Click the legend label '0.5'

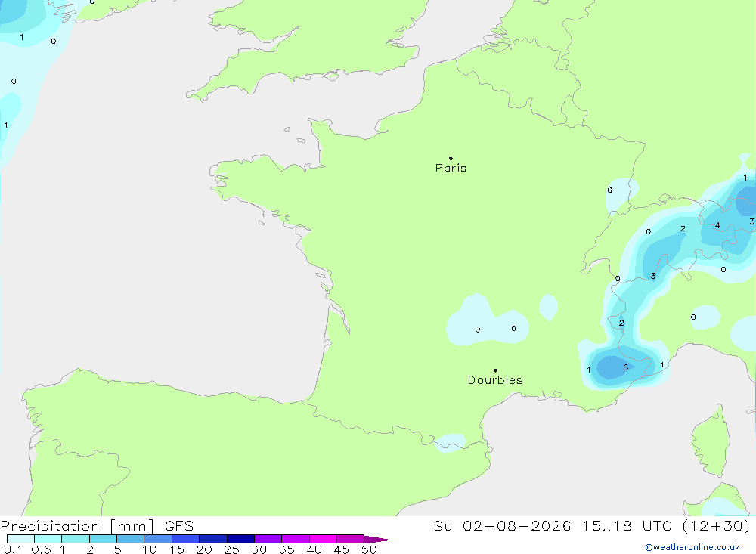coord(41,549)
